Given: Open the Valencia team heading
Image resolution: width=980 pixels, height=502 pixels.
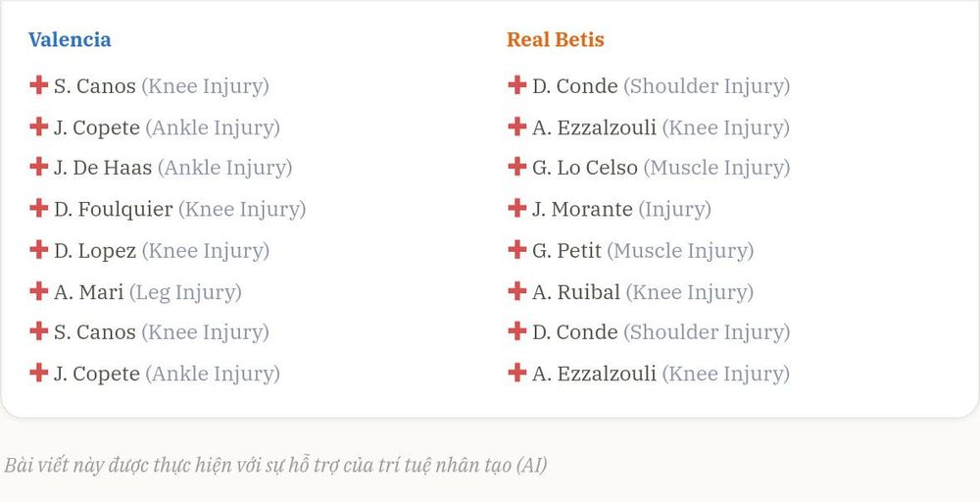Looking at the screenshot, I should pos(70,39).
